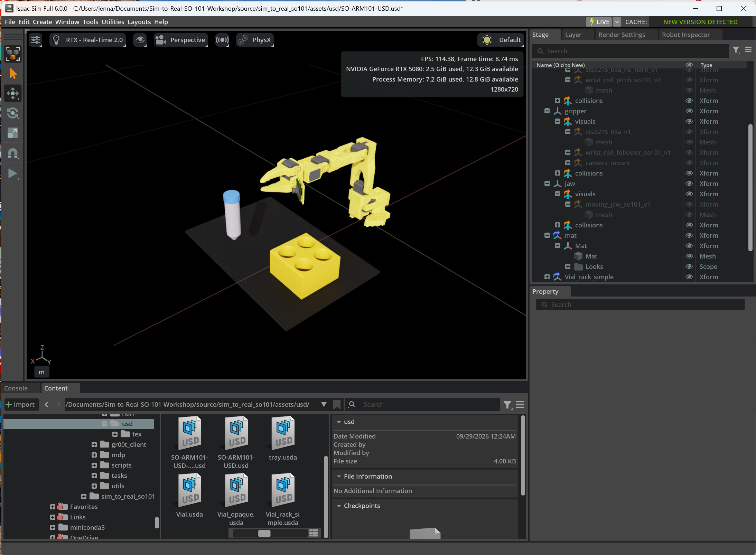756x555 pixels.
Task: Toggle visibility of Vial_rack_simple
Action: tap(689, 277)
